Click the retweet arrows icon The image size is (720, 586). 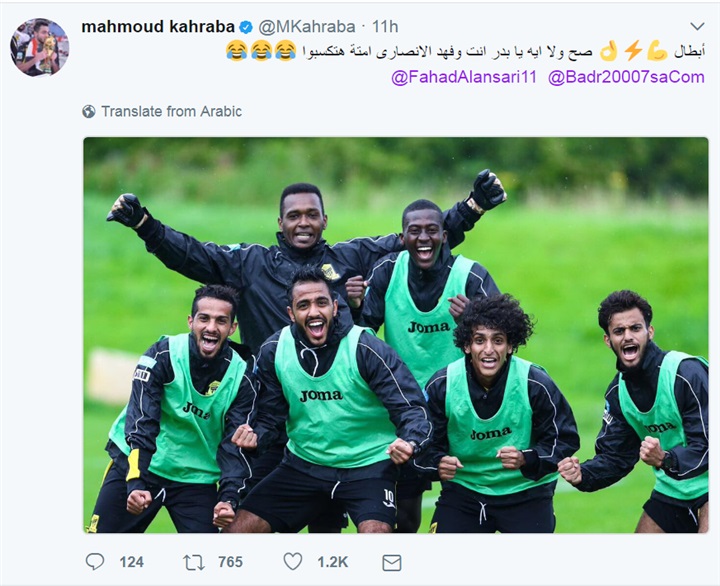point(194,562)
